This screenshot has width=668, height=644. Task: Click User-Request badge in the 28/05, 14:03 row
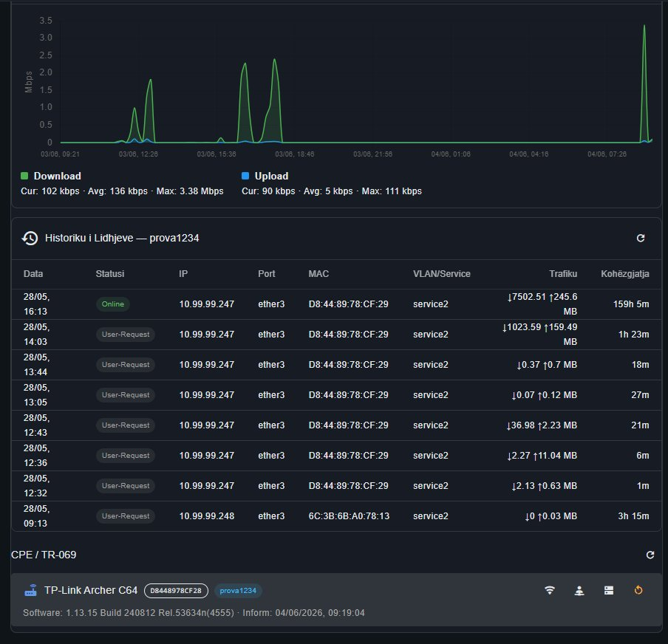(126, 335)
